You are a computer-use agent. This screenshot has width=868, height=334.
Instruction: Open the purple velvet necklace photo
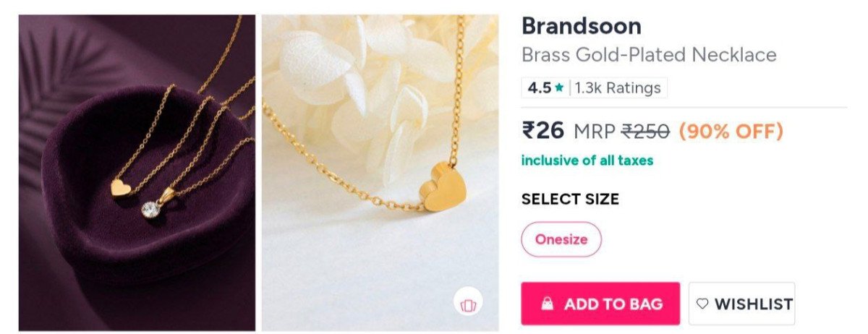coord(137,172)
